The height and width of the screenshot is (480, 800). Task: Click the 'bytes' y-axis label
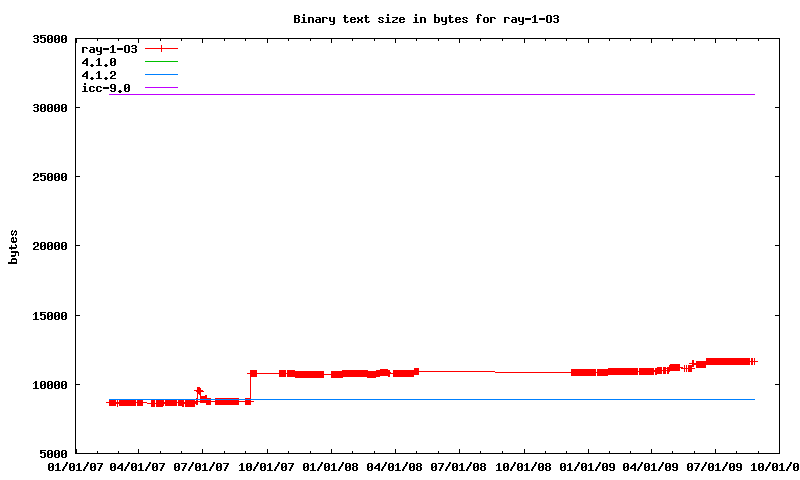coord(13,246)
